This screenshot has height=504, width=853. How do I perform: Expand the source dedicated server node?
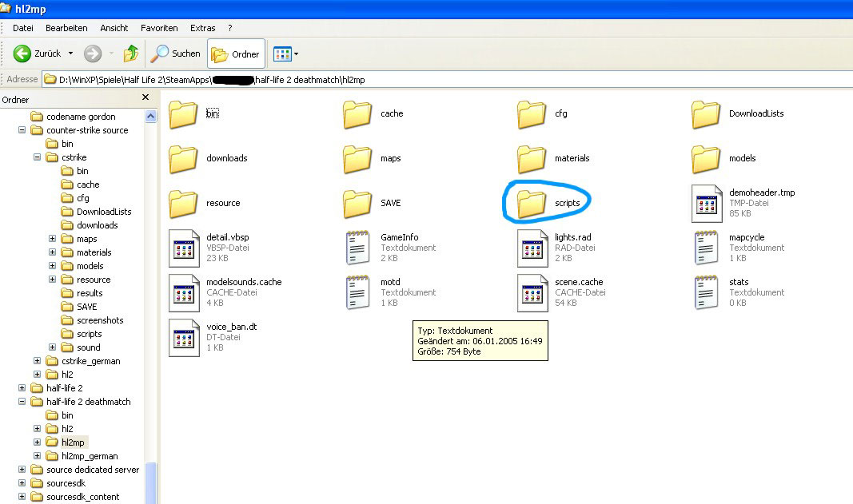click(22, 469)
